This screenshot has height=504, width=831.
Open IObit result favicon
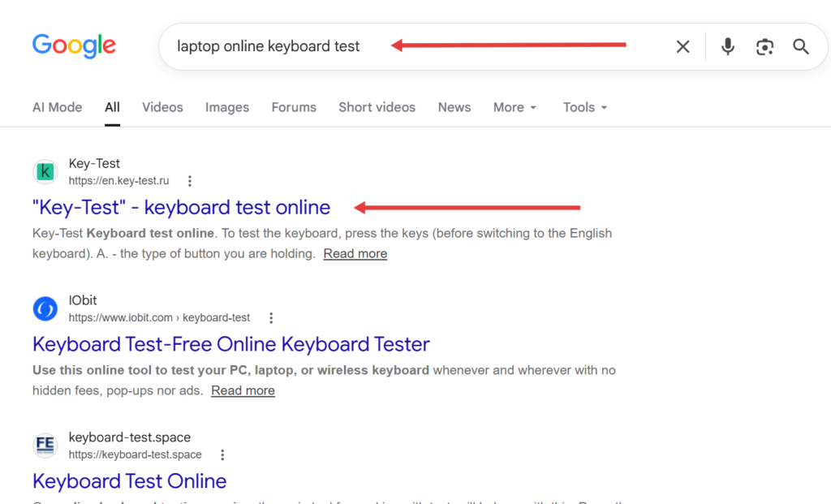pyautogui.click(x=45, y=308)
